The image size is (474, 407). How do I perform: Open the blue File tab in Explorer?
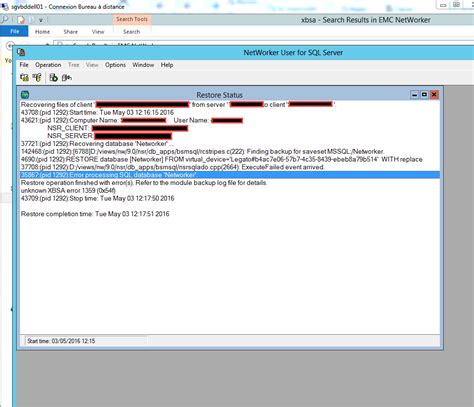click(15, 31)
